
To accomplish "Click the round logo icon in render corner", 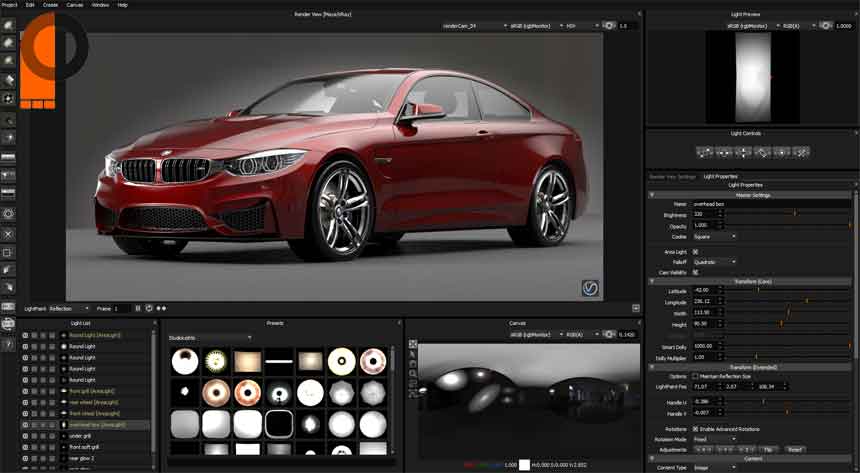I will tap(590, 288).
